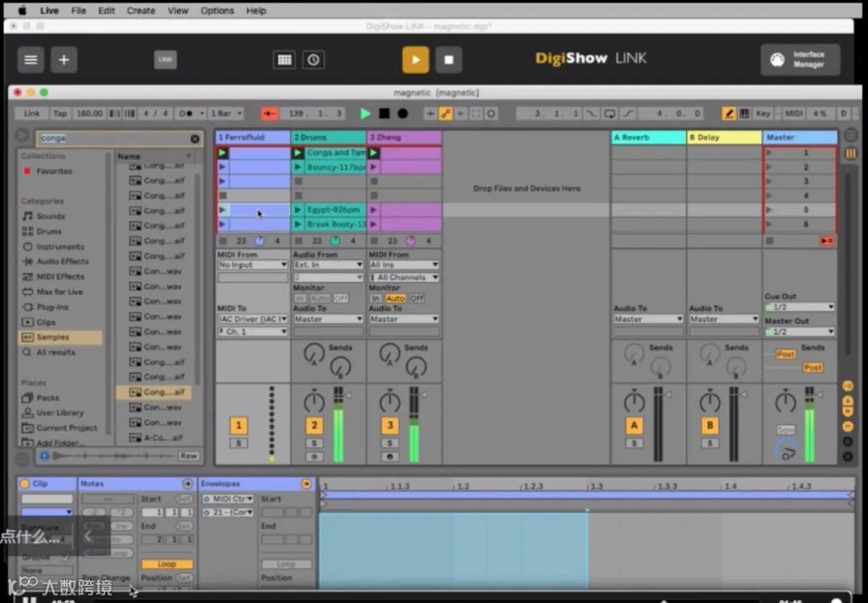This screenshot has width=868, height=603.
Task: Select the Samples category
Action: pyautogui.click(x=60, y=337)
